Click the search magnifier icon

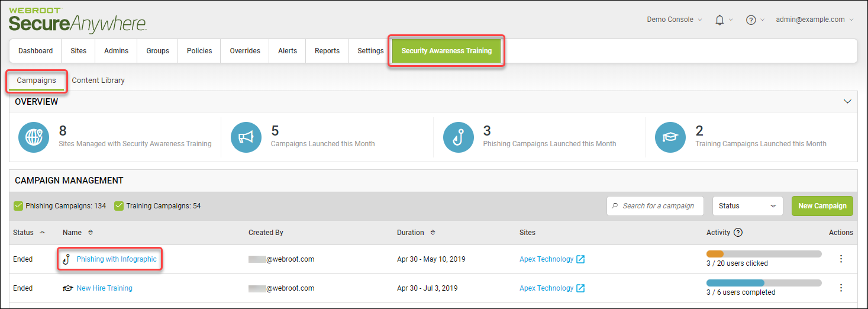click(615, 206)
